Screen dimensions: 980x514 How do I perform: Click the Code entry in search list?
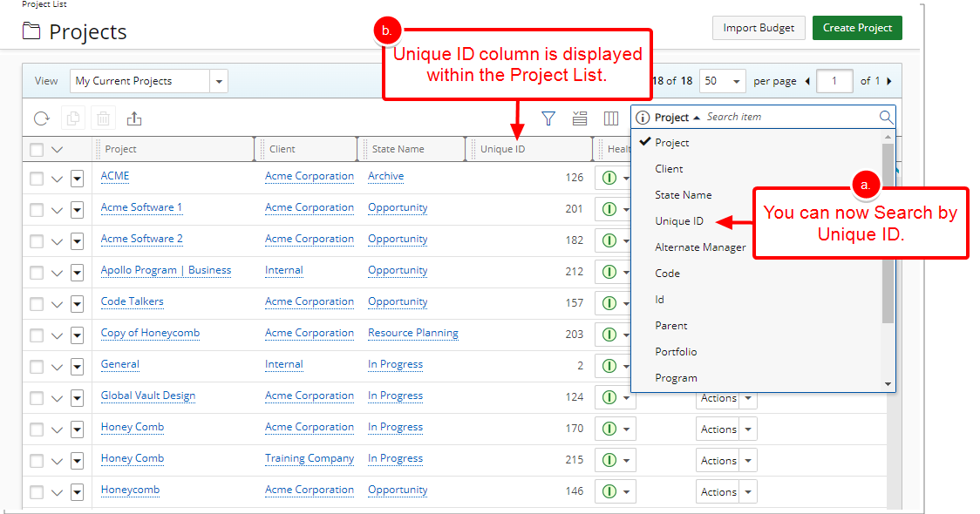[x=667, y=274]
